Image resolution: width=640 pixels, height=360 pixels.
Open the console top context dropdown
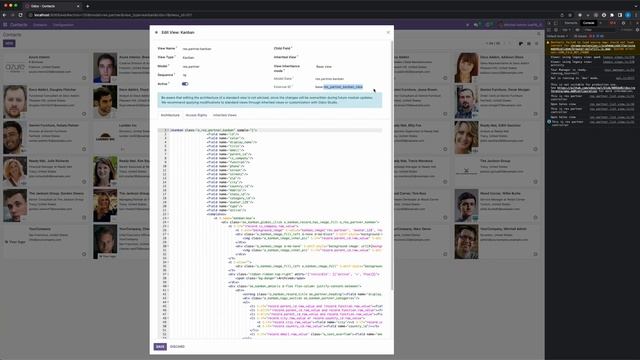point(567,30)
